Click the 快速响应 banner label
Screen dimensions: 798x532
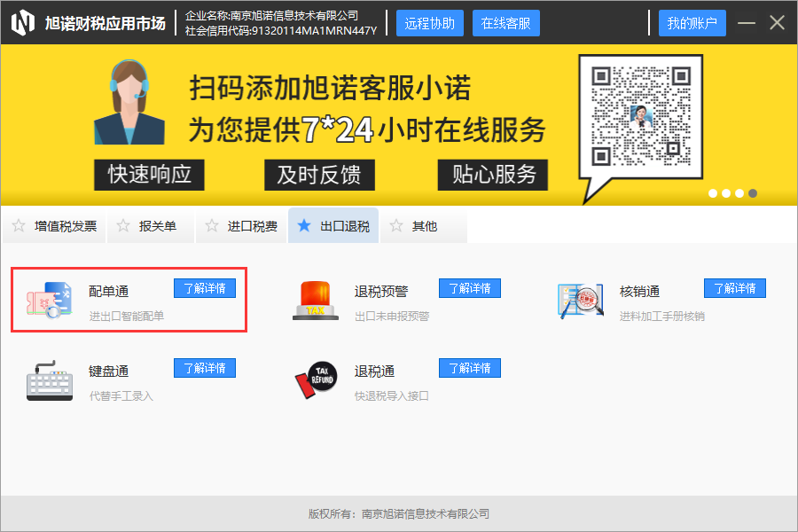pyautogui.click(x=149, y=175)
